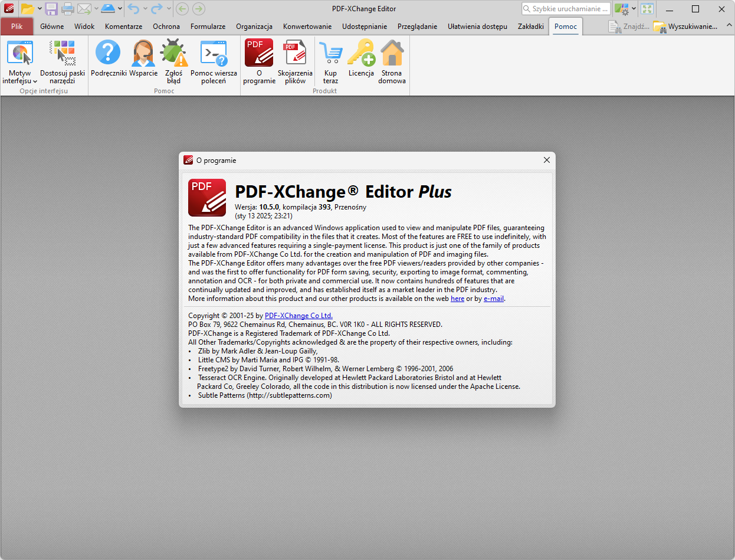Select the Pomoc tab

pyautogui.click(x=566, y=27)
